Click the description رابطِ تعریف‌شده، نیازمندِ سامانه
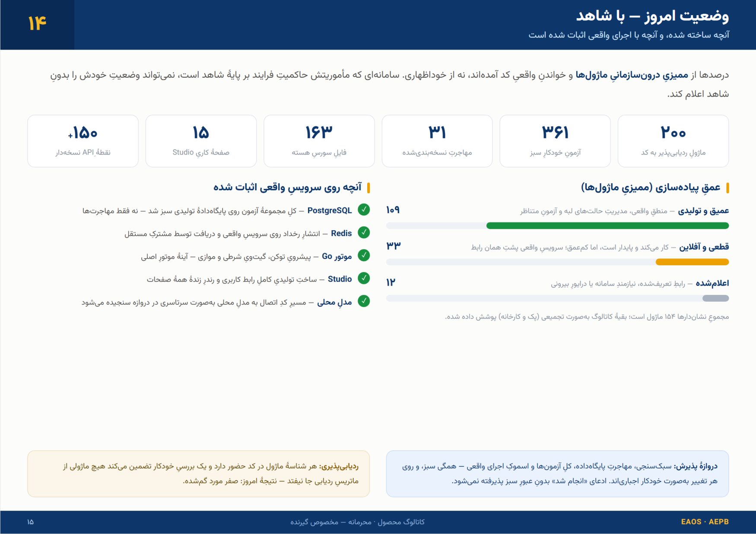Image resolution: width=756 pixels, height=534 pixels. [618, 284]
